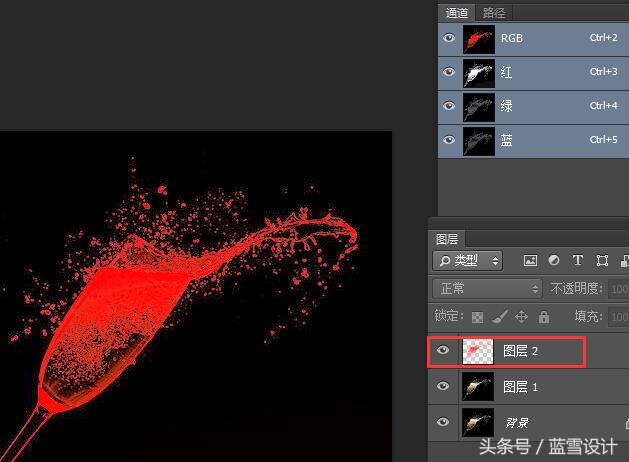Select 图层 2 thumbnail
The height and width of the screenshot is (462, 629).
[x=478, y=352]
